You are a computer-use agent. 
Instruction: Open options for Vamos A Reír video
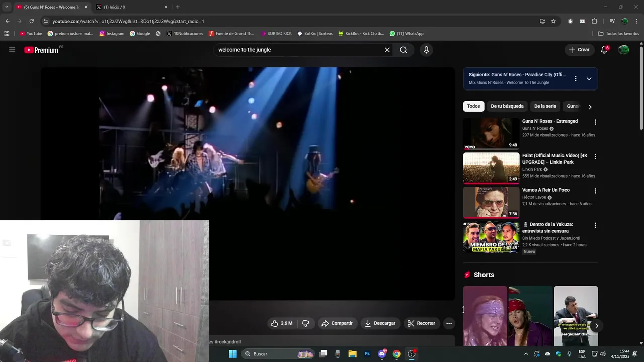pos(595,191)
